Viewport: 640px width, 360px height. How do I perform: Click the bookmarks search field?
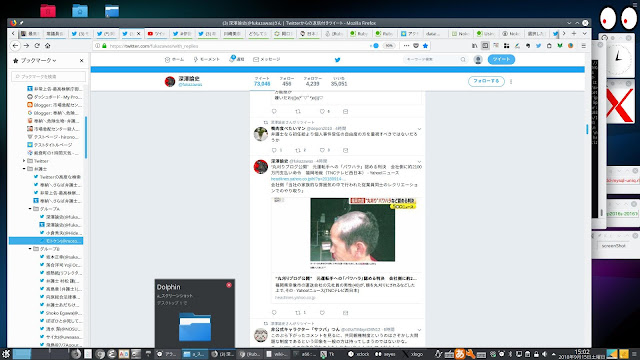click(49, 76)
